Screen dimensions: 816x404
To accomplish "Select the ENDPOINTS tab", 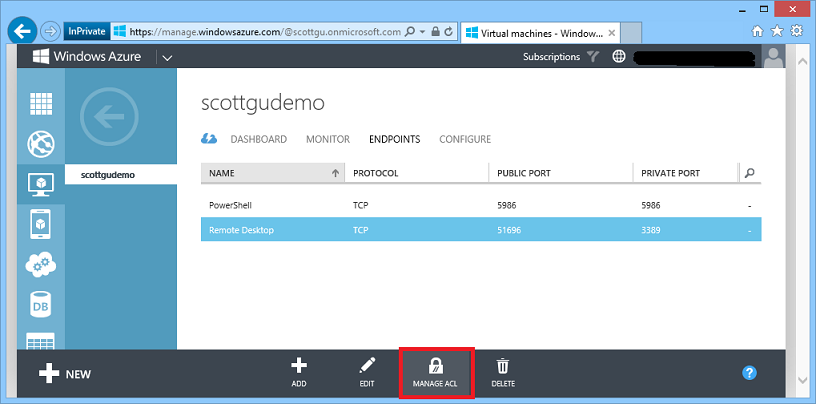I will (x=394, y=140).
